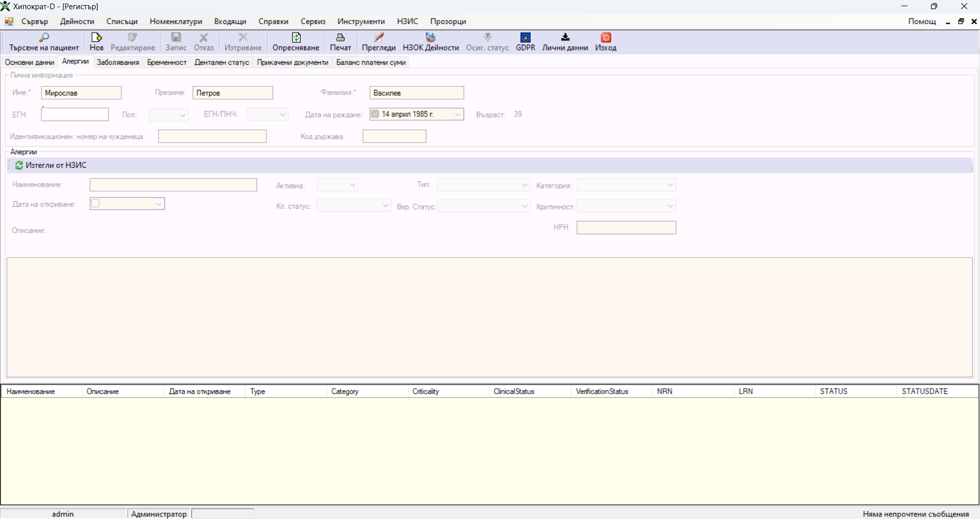This screenshot has width=980, height=519.
Task: Sort by the STATUSDATE column header
Action: [x=938, y=392]
